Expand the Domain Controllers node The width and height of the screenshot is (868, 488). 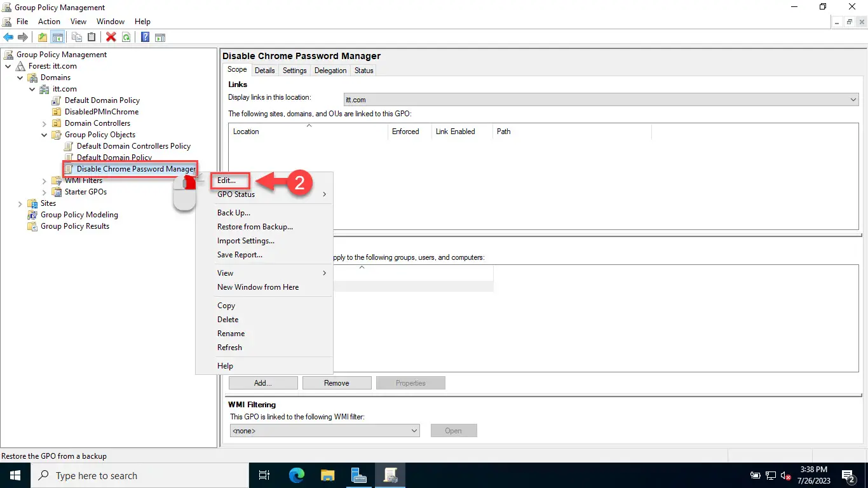point(44,123)
